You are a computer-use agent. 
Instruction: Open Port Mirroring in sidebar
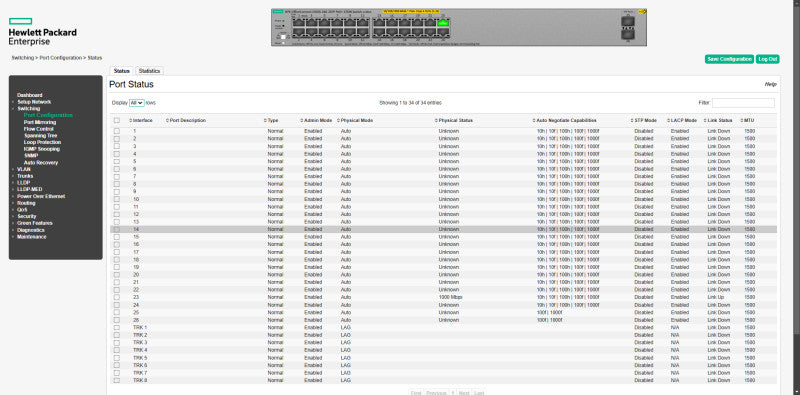[40, 122]
